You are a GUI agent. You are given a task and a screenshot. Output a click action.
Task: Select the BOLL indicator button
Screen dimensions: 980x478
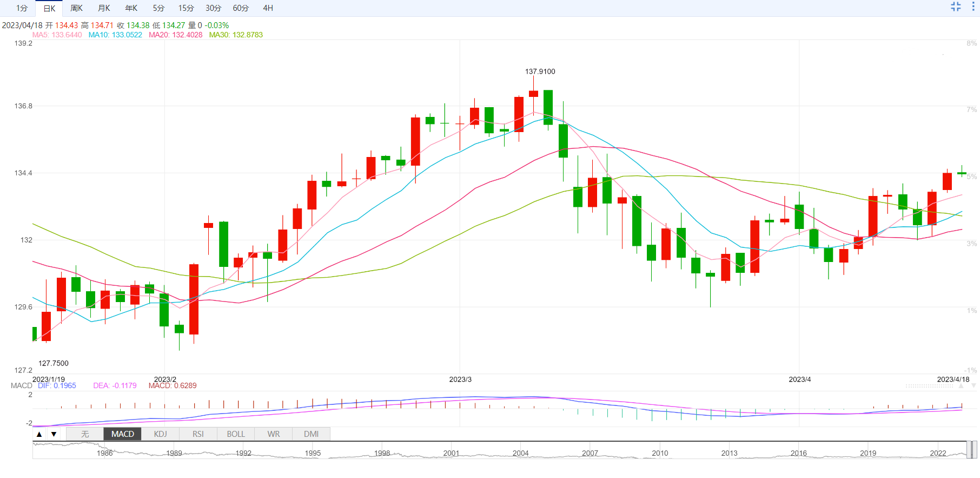coord(236,434)
